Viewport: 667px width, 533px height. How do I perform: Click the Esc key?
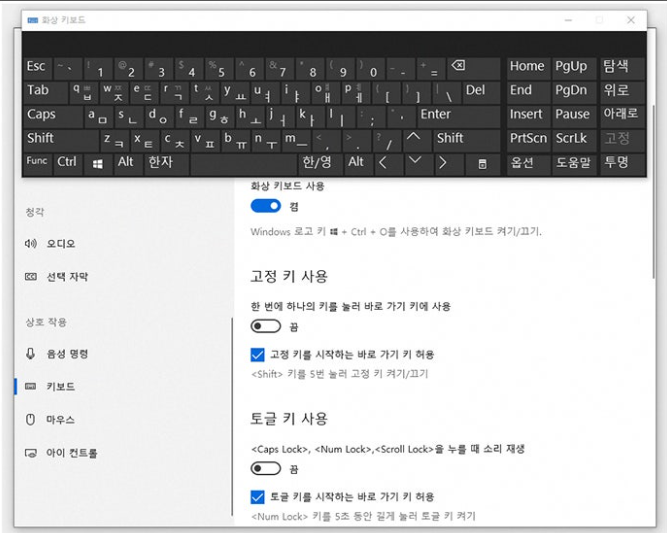coord(37,68)
